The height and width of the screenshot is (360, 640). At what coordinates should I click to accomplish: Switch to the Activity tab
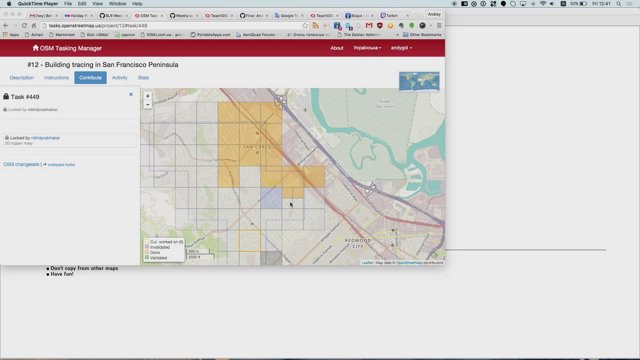point(120,78)
